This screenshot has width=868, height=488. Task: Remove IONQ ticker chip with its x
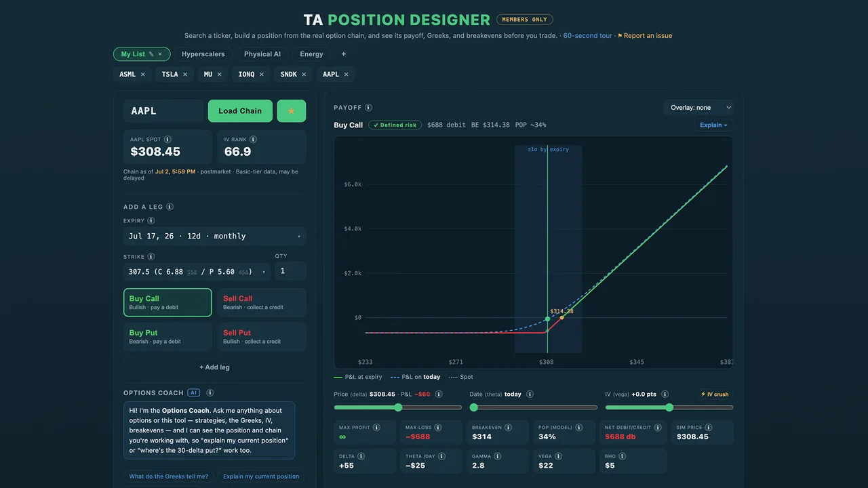click(x=262, y=75)
